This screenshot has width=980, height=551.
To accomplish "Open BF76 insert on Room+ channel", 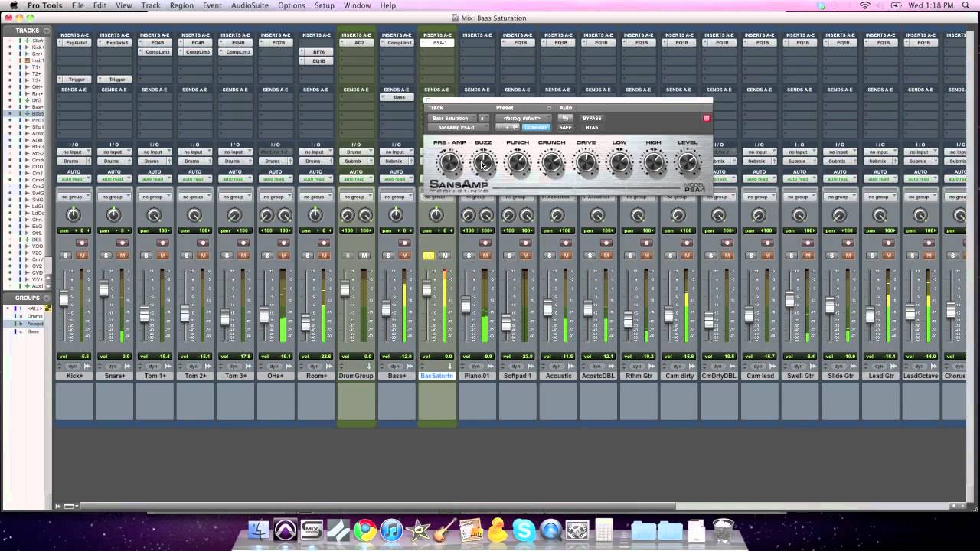I will [x=315, y=52].
